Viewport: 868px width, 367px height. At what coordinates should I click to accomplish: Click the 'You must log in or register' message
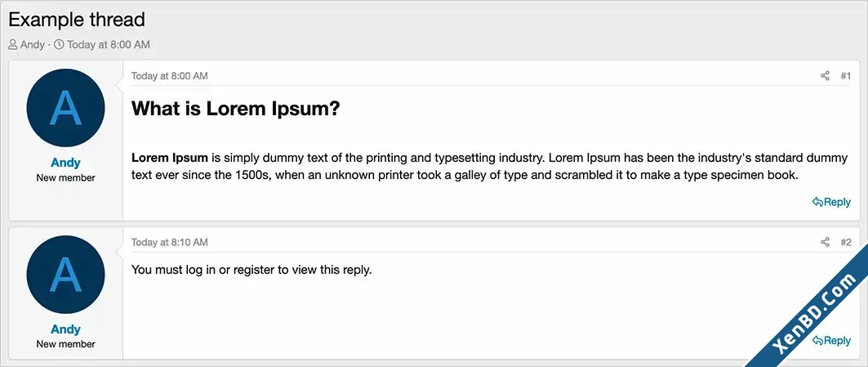[x=251, y=271]
